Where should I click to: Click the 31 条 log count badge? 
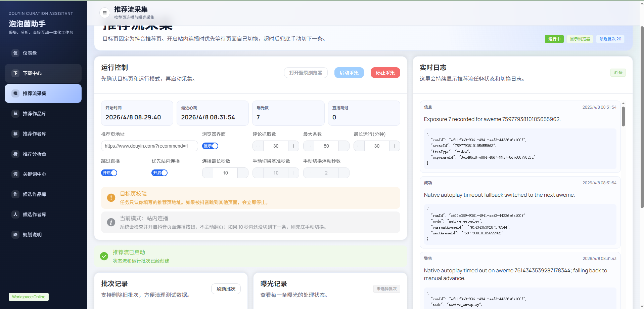[x=618, y=73]
